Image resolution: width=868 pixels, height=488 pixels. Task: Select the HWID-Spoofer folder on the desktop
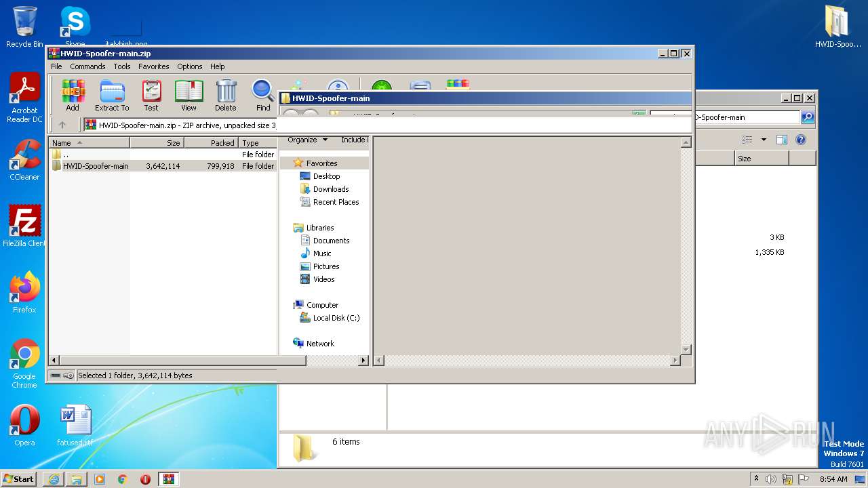tap(837, 27)
